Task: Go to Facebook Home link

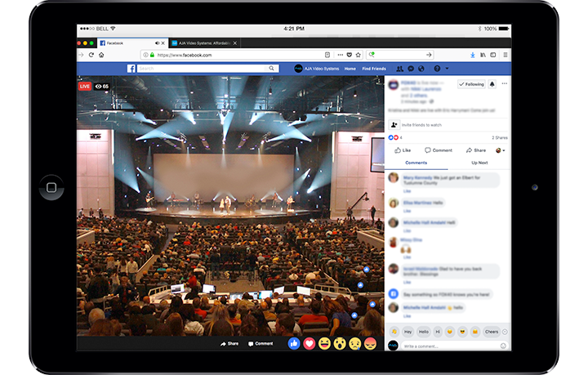Action: 350,69
